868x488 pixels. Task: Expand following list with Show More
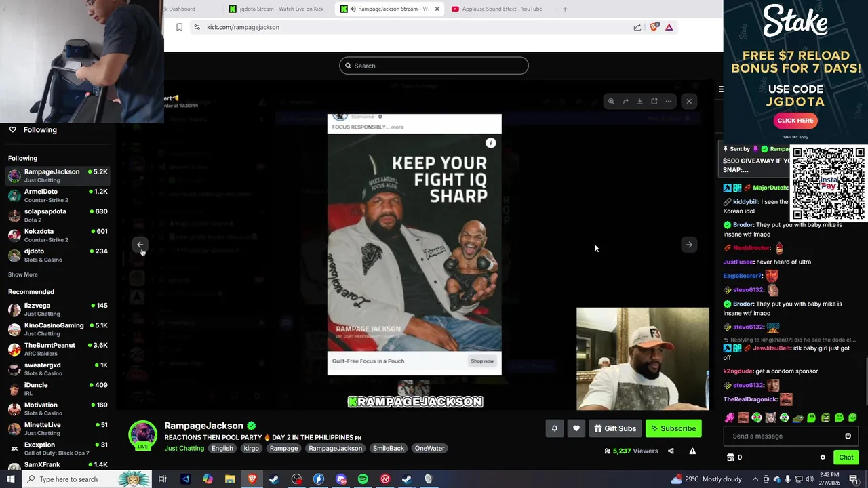click(x=23, y=274)
